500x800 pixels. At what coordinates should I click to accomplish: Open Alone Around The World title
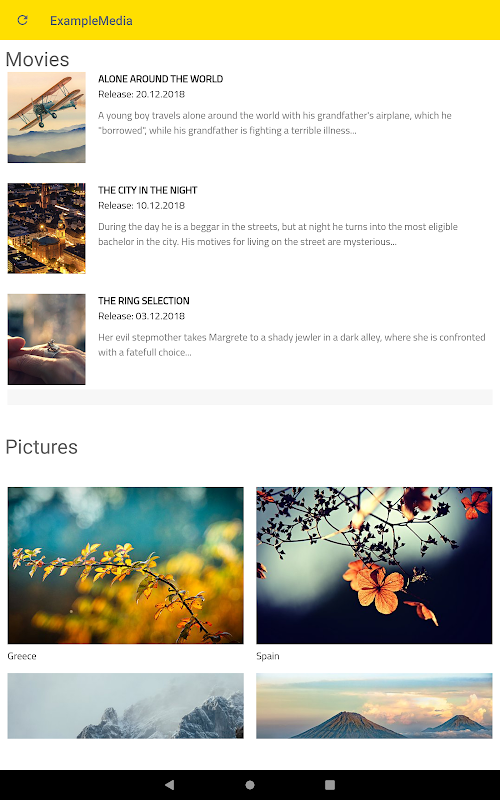point(160,79)
